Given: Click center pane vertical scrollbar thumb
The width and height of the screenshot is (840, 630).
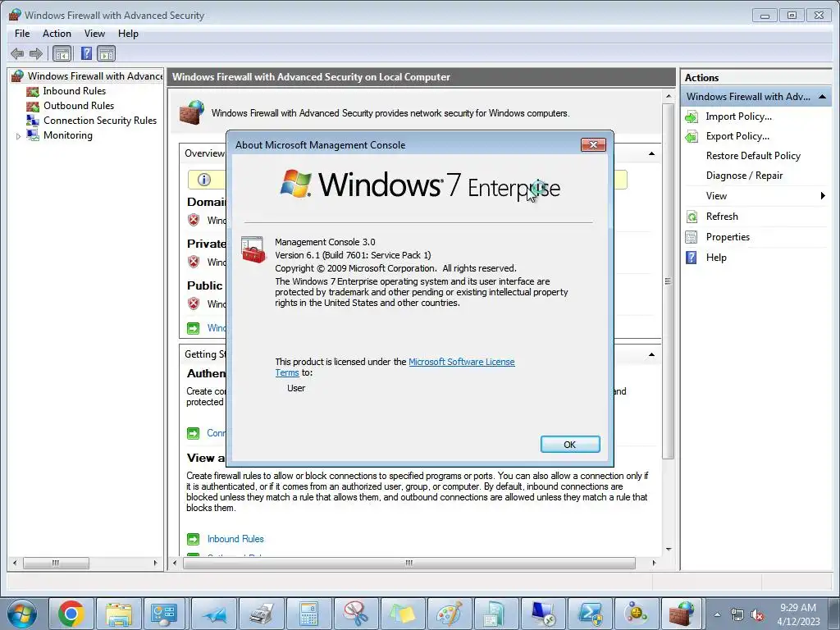Looking at the screenshot, I should click(x=668, y=281).
